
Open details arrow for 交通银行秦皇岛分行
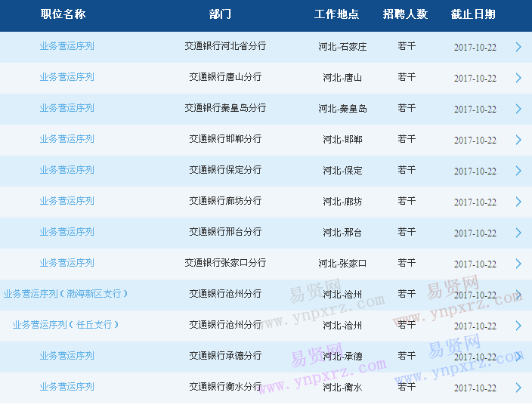(x=518, y=109)
